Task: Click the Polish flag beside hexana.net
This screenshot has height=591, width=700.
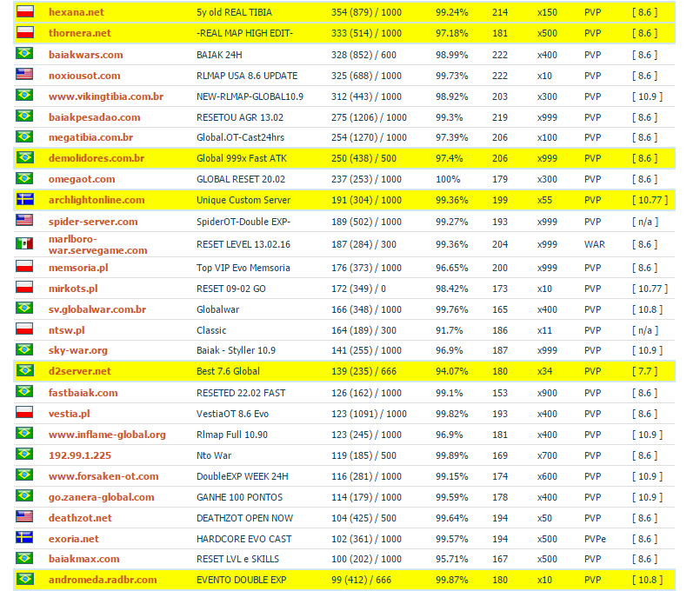Action: pos(24,11)
